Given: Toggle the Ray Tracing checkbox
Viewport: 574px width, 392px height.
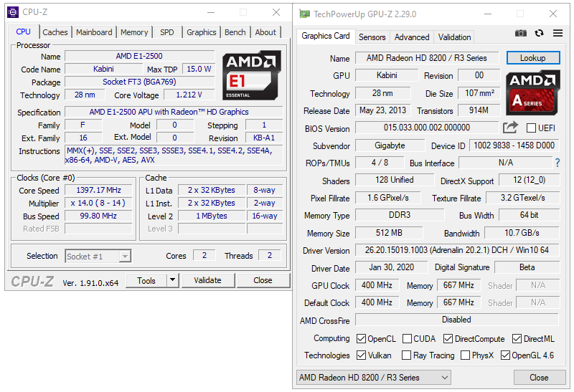Looking at the screenshot, I should click(x=406, y=355).
